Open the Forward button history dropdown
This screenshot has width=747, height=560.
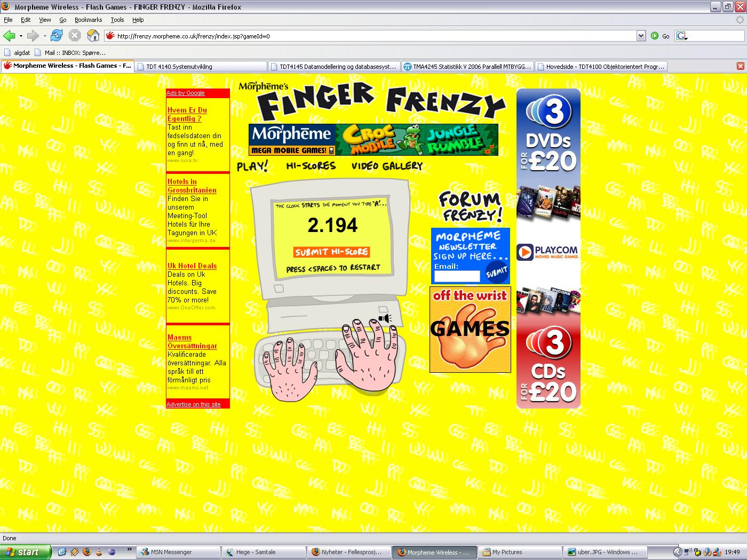point(45,36)
